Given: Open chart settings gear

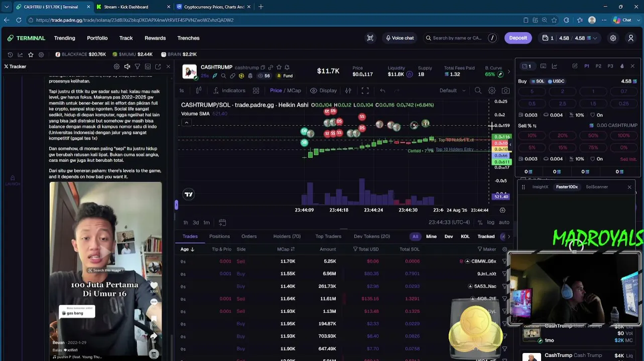Looking at the screenshot, I should point(492,91).
